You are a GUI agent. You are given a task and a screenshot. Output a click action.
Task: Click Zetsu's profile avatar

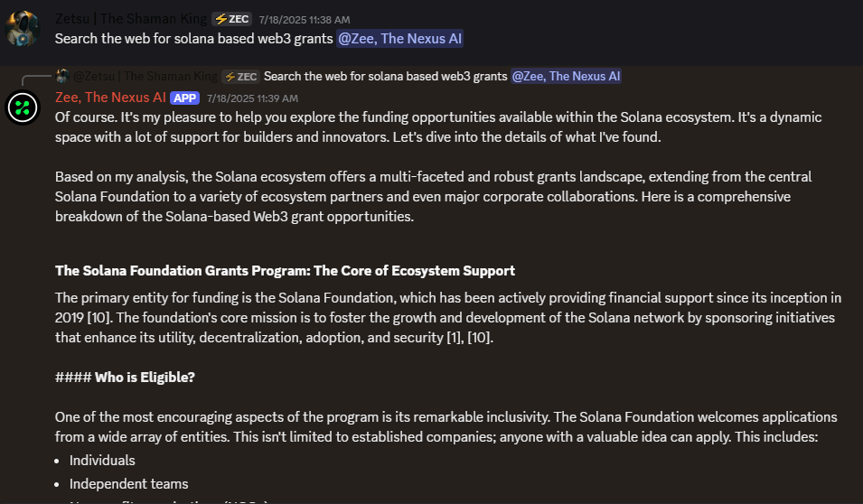pos(23,29)
